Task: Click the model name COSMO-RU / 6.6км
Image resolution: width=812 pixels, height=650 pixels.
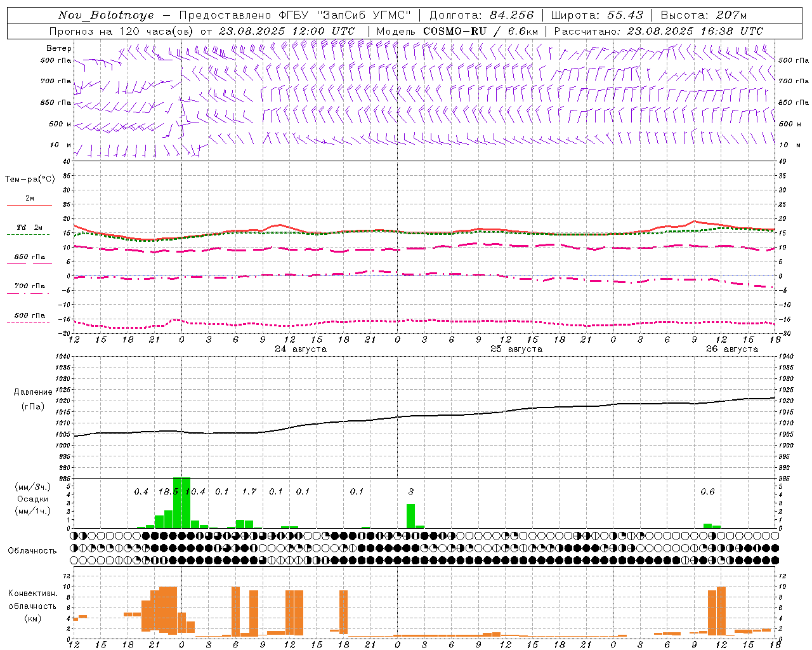Action: tap(480, 31)
